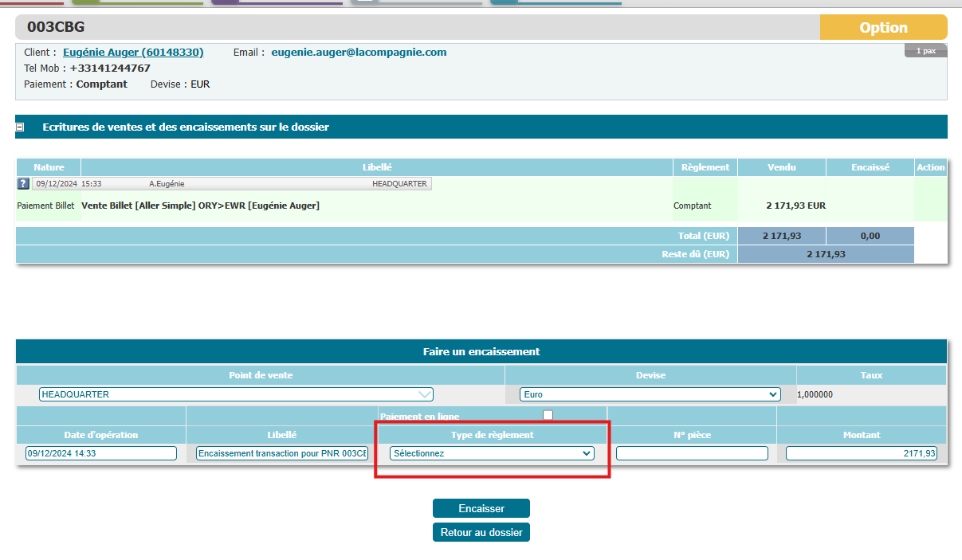
Task: Click Retour au dossier
Action: (x=481, y=532)
